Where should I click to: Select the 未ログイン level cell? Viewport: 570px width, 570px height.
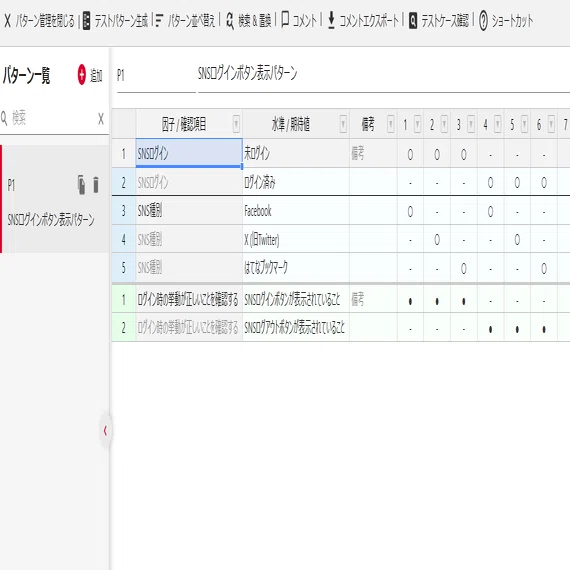[296, 153]
